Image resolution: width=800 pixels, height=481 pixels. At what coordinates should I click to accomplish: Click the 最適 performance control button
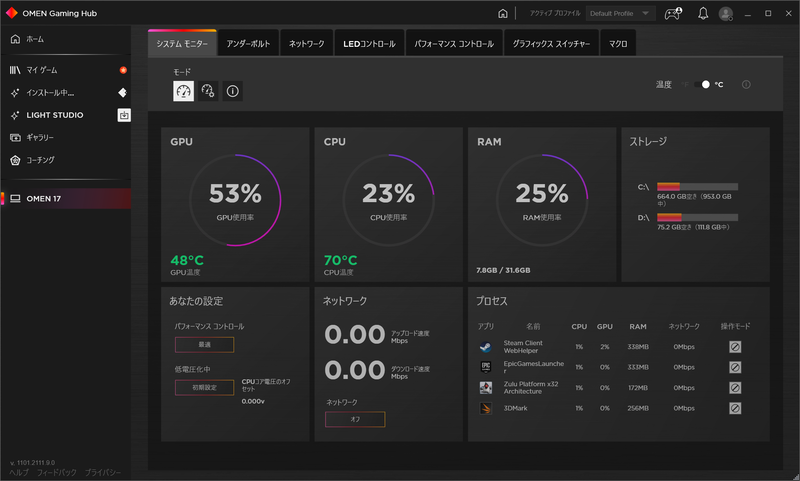tap(205, 344)
